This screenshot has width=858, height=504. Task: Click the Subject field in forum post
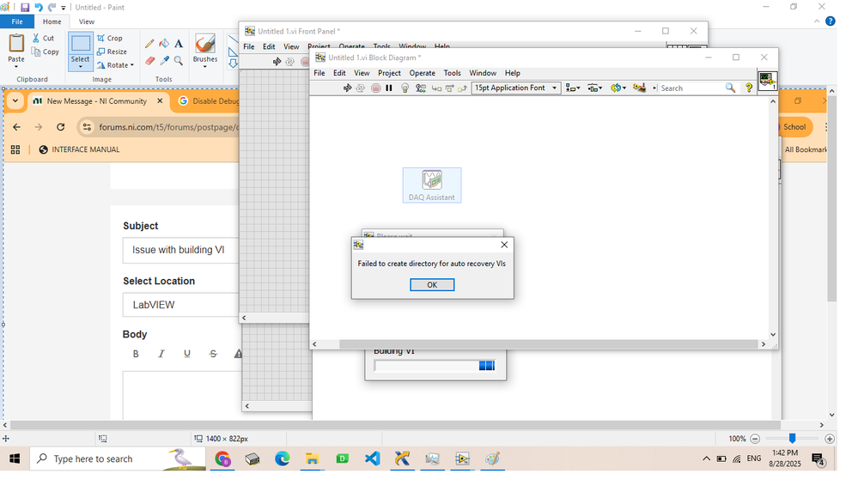point(180,250)
